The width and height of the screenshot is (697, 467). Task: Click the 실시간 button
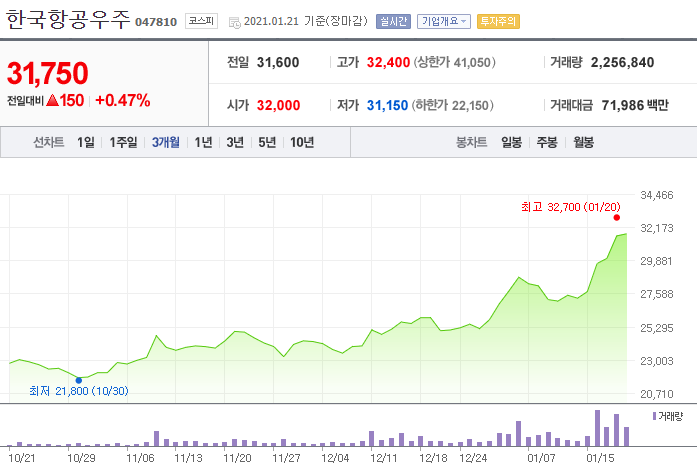pos(393,21)
